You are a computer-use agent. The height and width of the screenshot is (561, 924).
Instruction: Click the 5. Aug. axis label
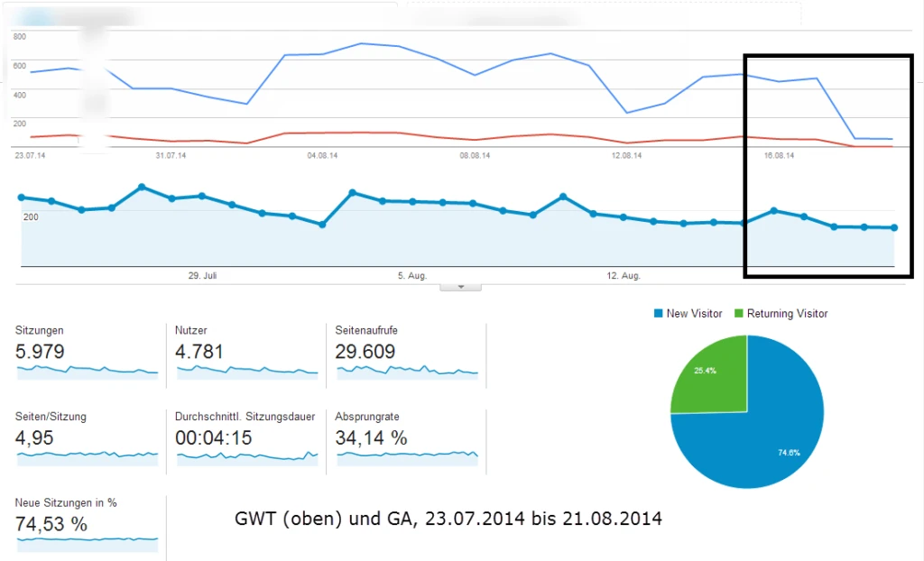tap(411, 276)
